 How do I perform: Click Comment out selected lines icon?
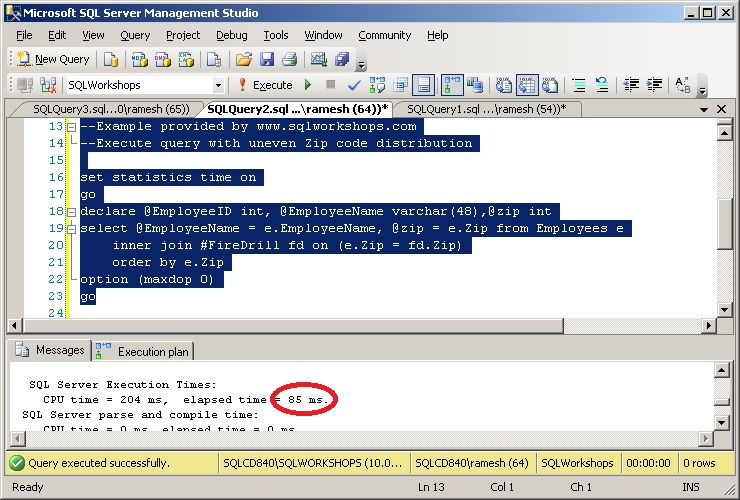(579, 85)
